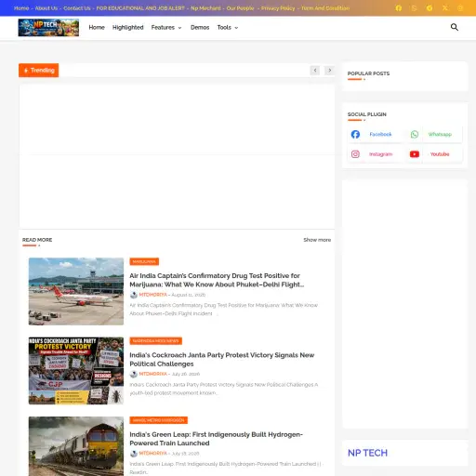Click the S-shaped social icon in top bar
The image size is (476, 476).
[x=414, y=8]
